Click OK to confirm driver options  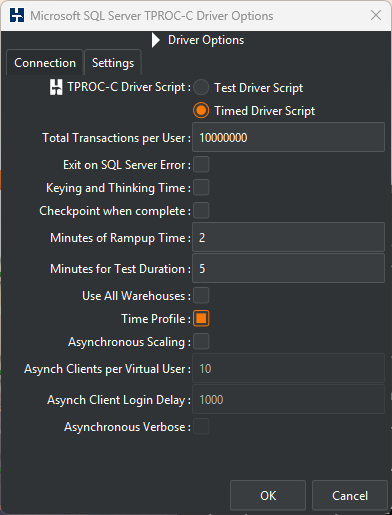[x=268, y=495]
